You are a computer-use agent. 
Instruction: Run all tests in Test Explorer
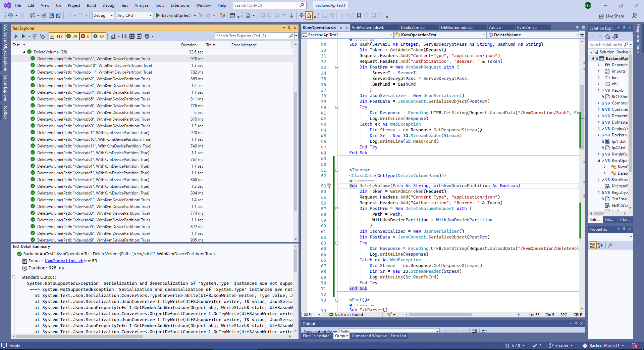pos(15,36)
